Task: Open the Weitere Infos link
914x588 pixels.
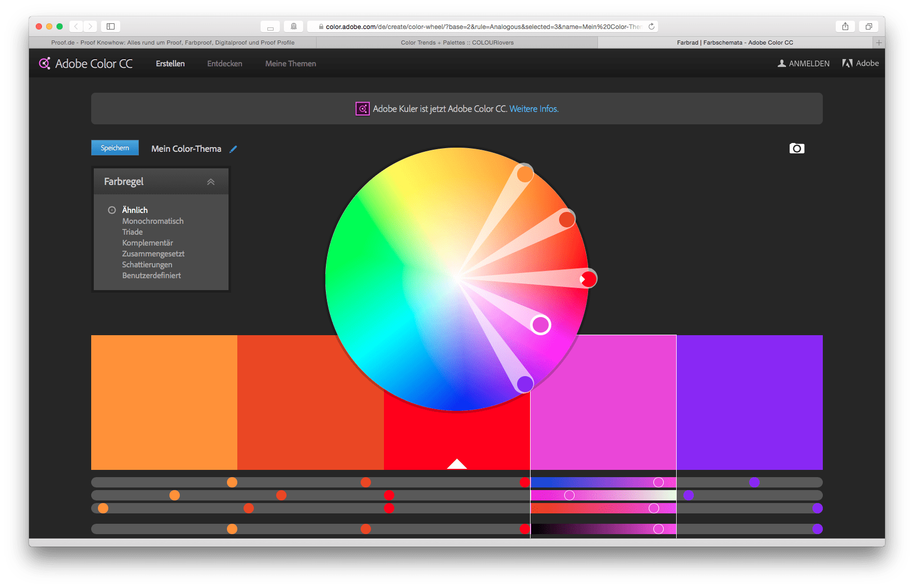Action: [x=534, y=109]
